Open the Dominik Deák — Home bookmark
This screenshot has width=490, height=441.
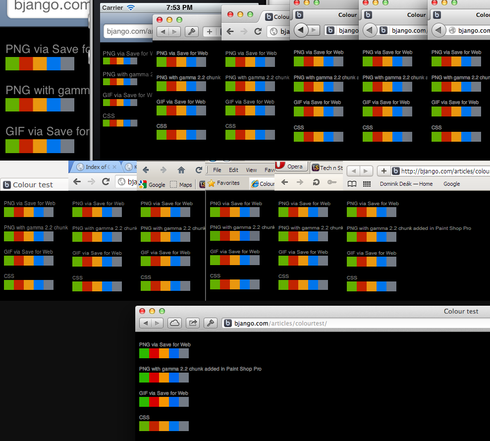(406, 184)
